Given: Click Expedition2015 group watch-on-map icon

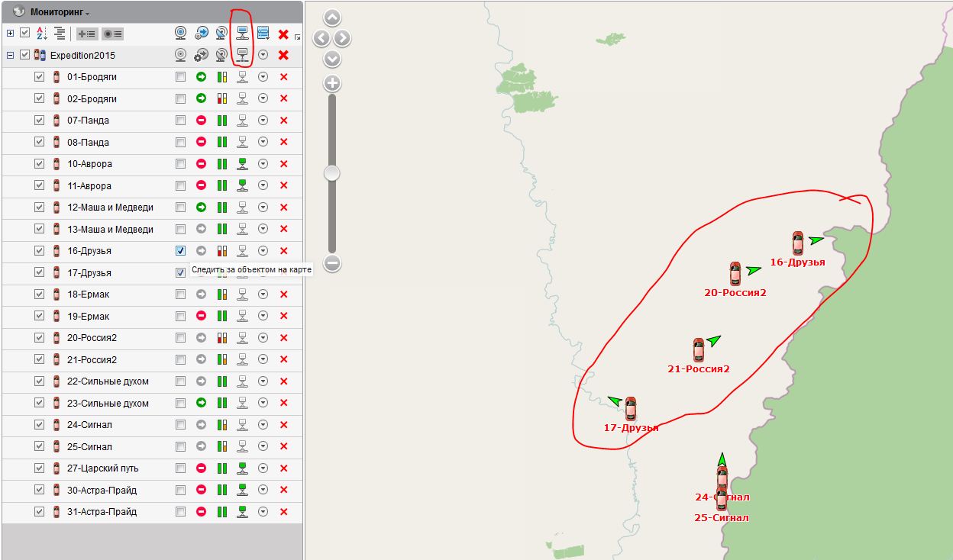Looking at the screenshot, I should click(x=180, y=55).
